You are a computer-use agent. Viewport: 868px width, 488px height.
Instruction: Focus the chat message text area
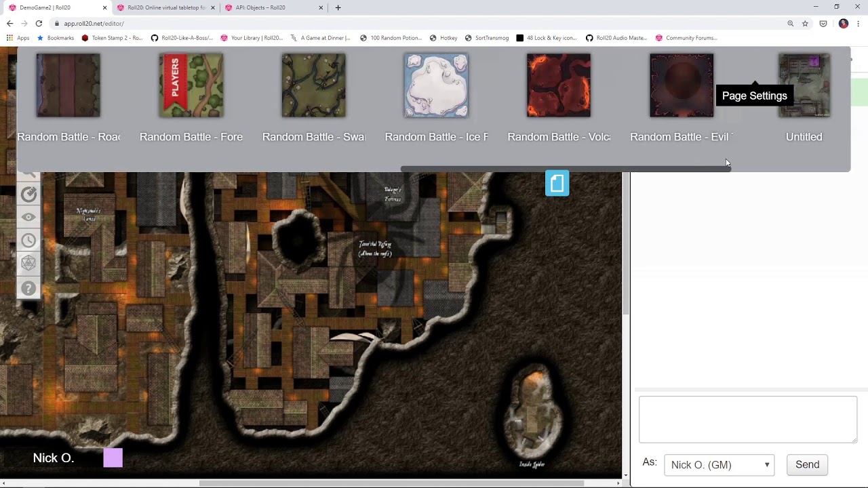pyautogui.click(x=748, y=420)
